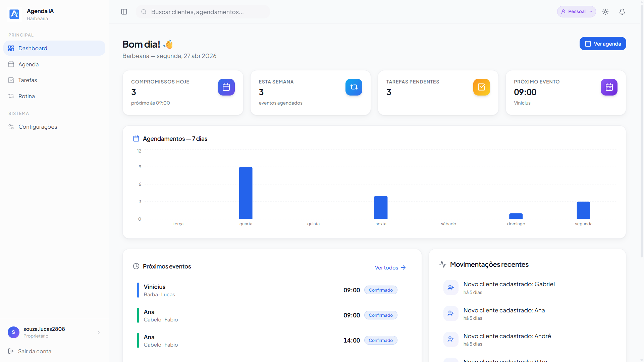
Task: Click the activity icon beside Movimentações recentes
Action: click(x=443, y=264)
